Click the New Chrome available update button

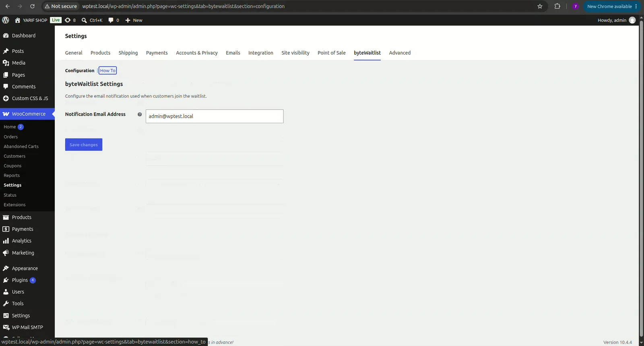612,6
